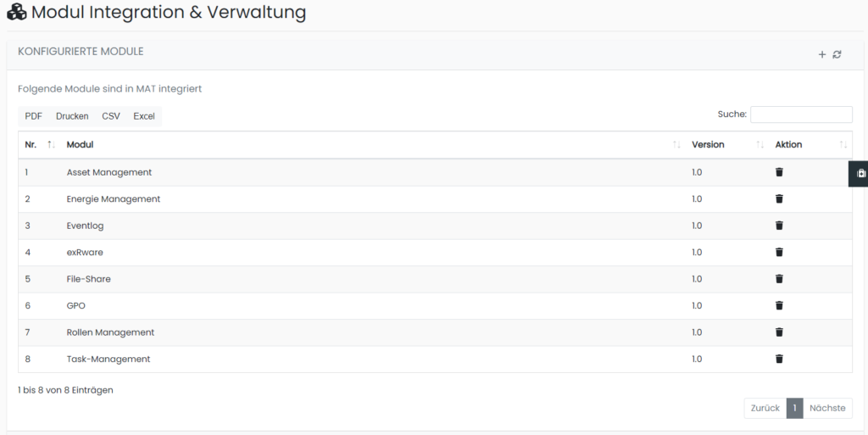
Task: Delete the Rollen Management module
Action: pos(779,332)
